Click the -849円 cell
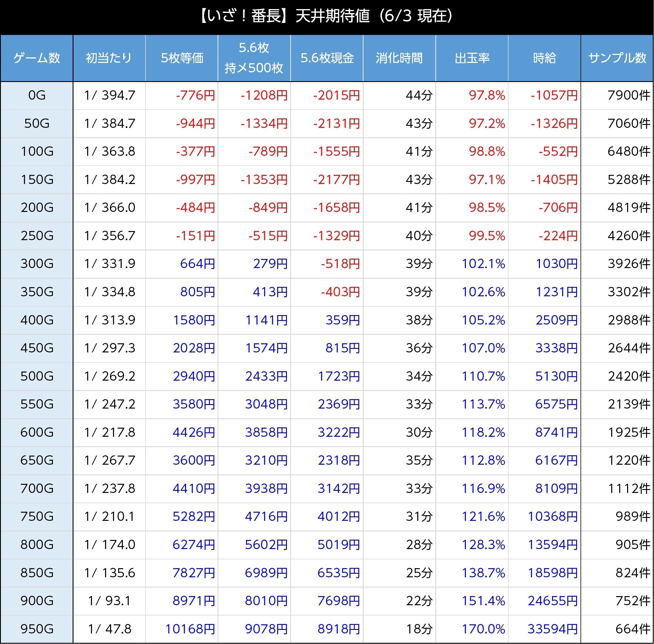 click(x=254, y=208)
